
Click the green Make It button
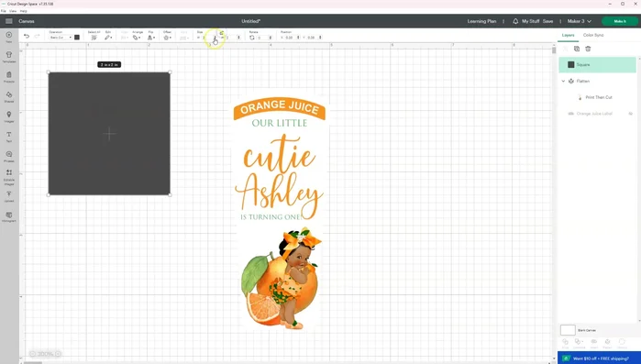click(620, 21)
